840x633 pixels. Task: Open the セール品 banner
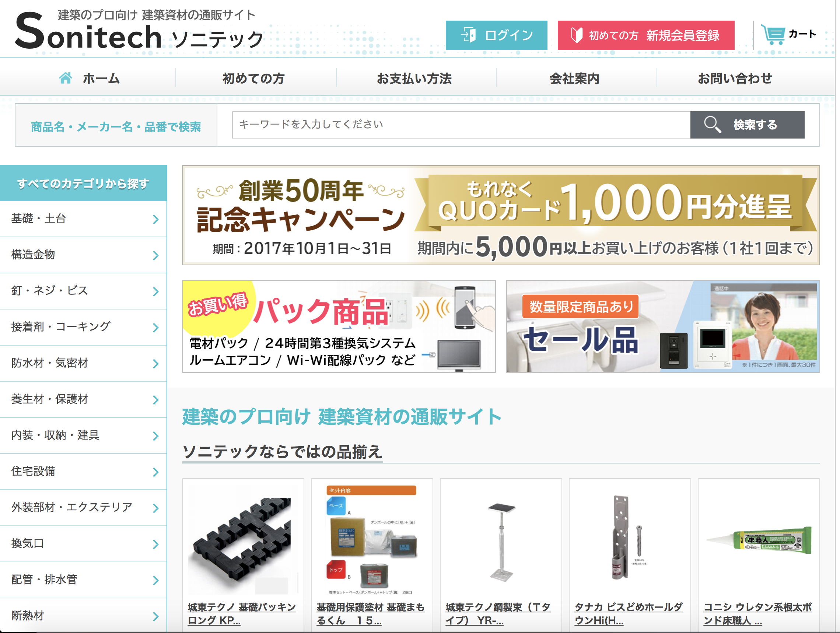tap(663, 326)
